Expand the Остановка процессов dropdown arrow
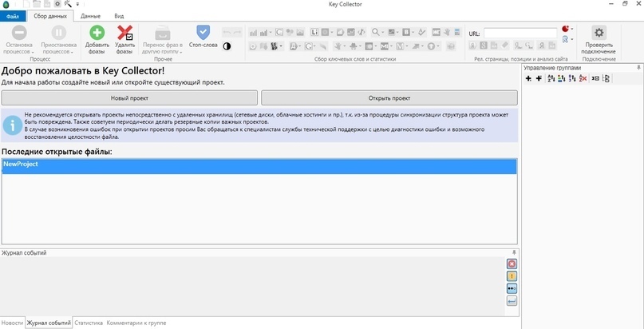The image size is (644, 329). (33, 53)
